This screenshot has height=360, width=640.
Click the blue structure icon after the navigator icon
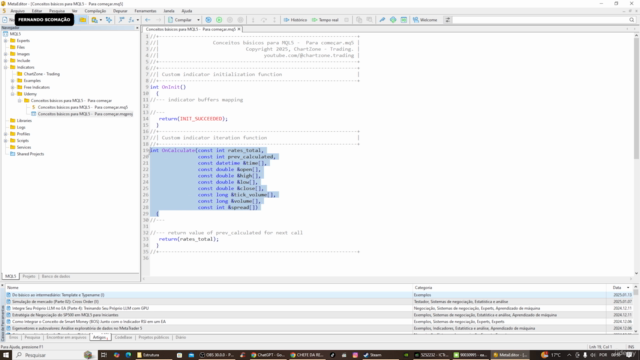click(109, 20)
